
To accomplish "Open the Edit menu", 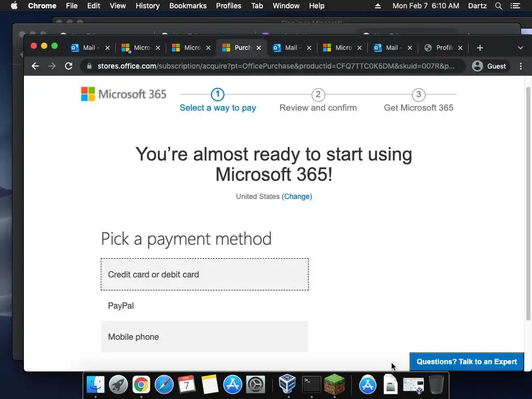I will pos(94,6).
